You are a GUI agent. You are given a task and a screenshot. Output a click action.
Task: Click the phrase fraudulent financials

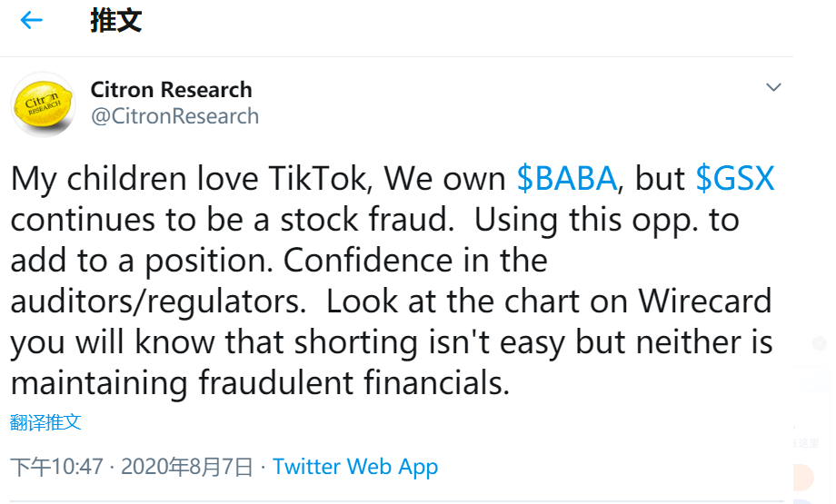(x=353, y=383)
